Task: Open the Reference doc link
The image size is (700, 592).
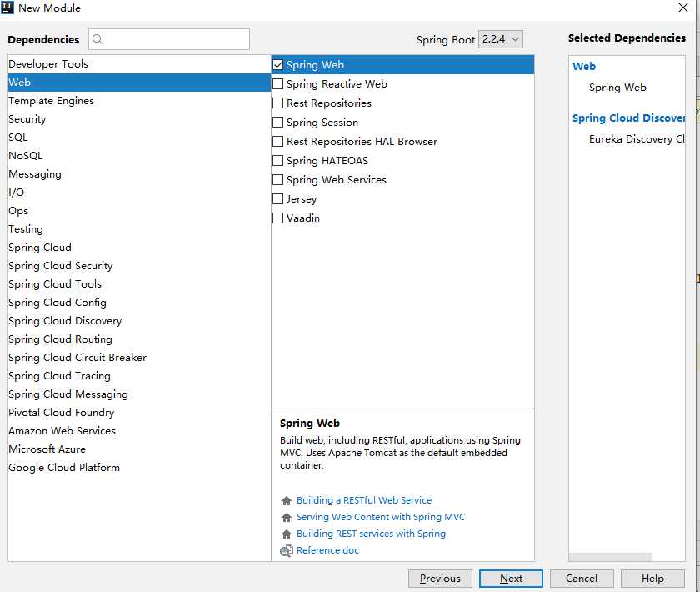Action: (x=327, y=550)
